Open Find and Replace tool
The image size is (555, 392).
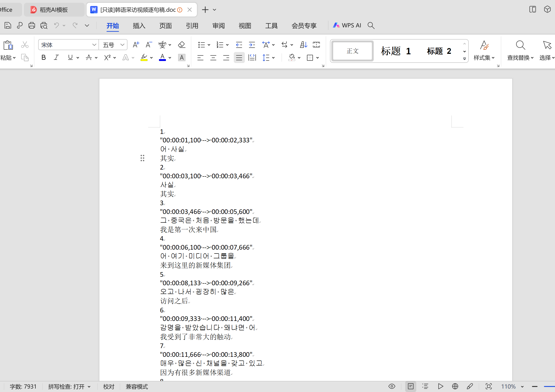tap(520, 50)
